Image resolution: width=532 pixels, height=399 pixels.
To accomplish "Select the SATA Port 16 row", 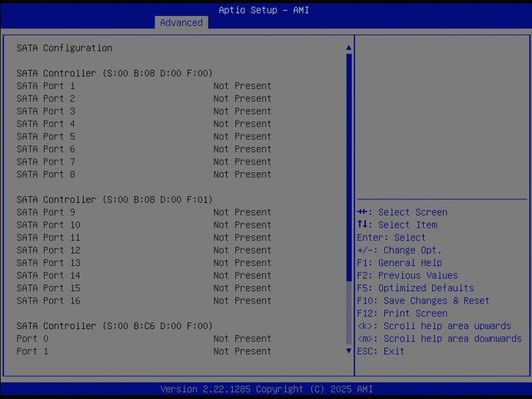I will point(144,301).
